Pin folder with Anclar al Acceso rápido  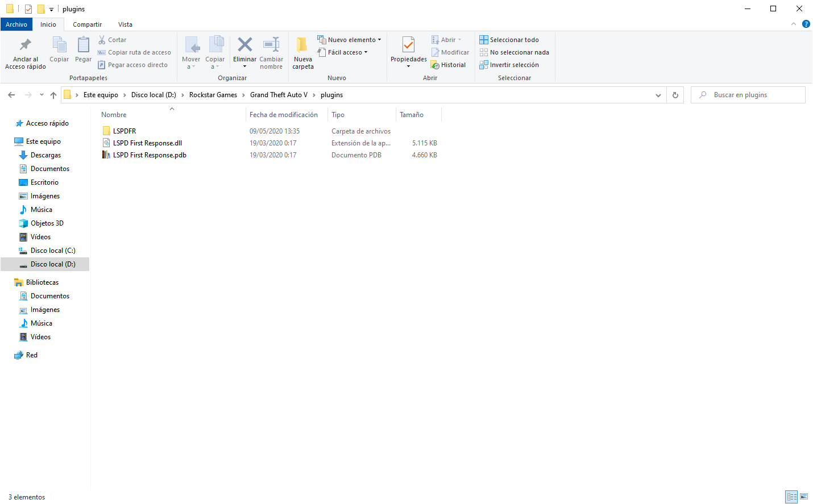26,53
